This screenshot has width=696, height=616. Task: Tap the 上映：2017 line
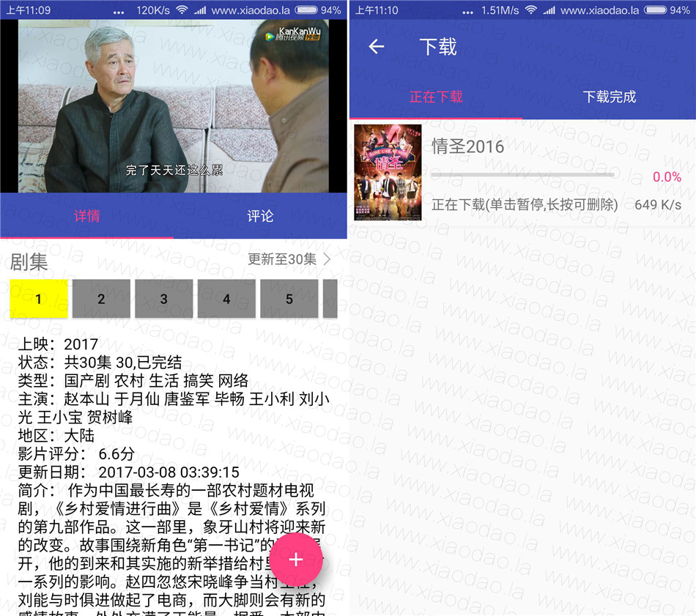[x=58, y=344]
